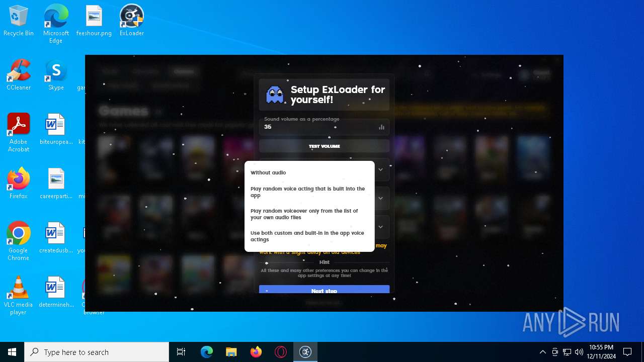This screenshot has width=644, height=362.
Task: Open Skype desktop shortcut
Action: [x=56, y=75]
